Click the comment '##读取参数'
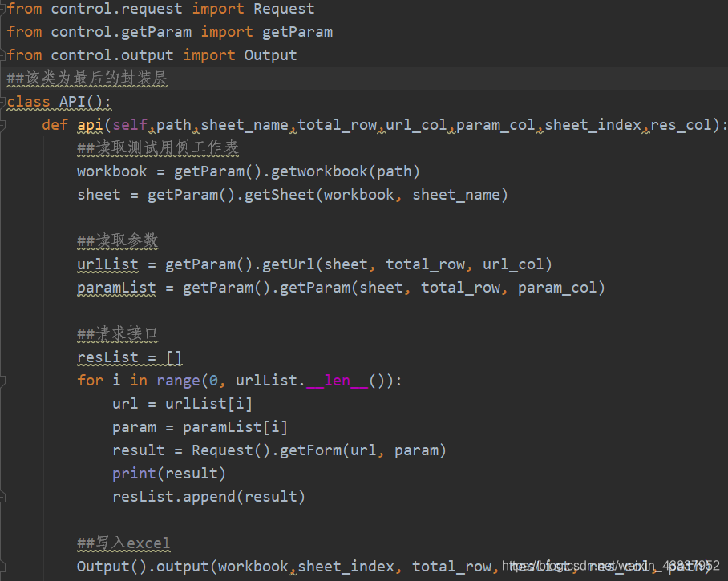 [x=118, y=241]
